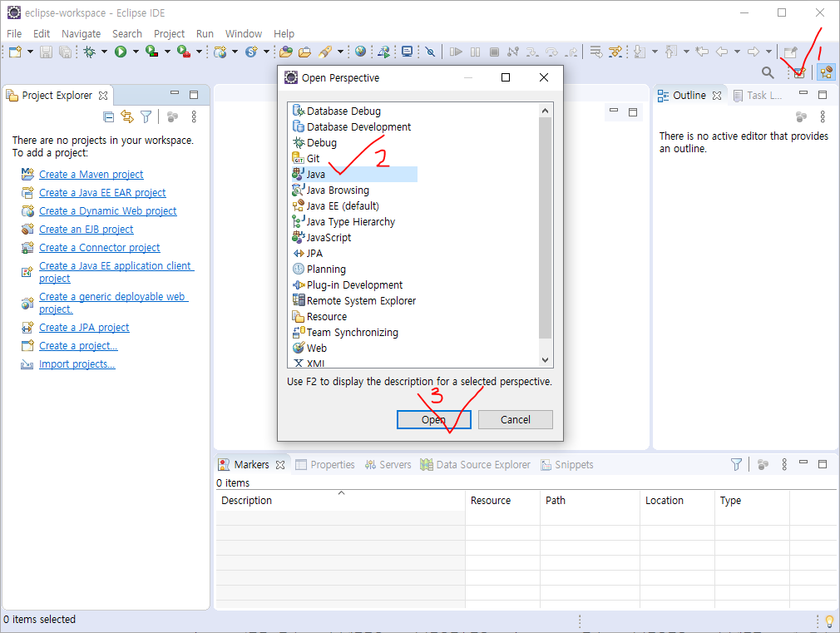Open the Project Explorer filter icon
This screenshot has width=840, height=633.
[146, 116]
